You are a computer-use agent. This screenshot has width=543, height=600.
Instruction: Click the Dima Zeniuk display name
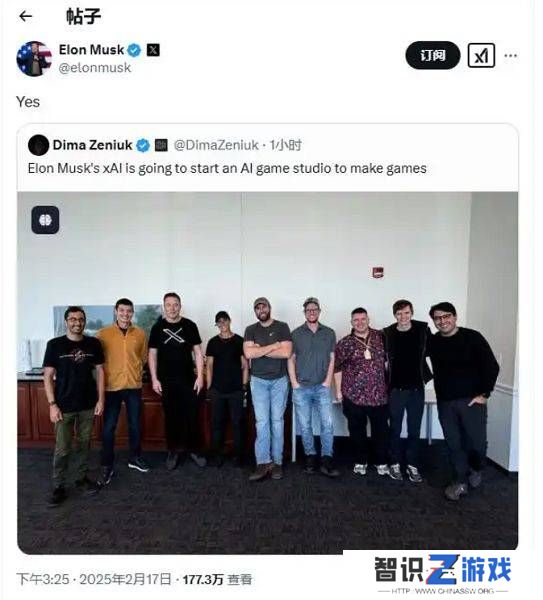92,145
